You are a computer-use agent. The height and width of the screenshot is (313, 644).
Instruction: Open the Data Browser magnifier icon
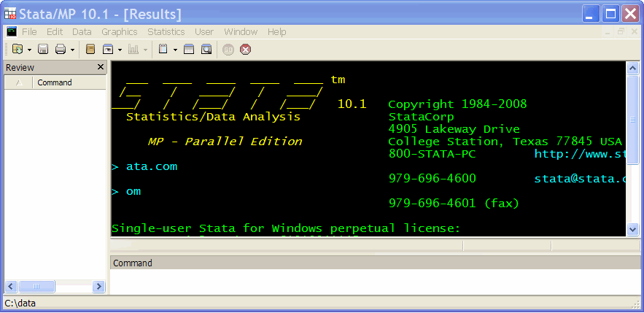pyautogui.click(x=206, y=50)
